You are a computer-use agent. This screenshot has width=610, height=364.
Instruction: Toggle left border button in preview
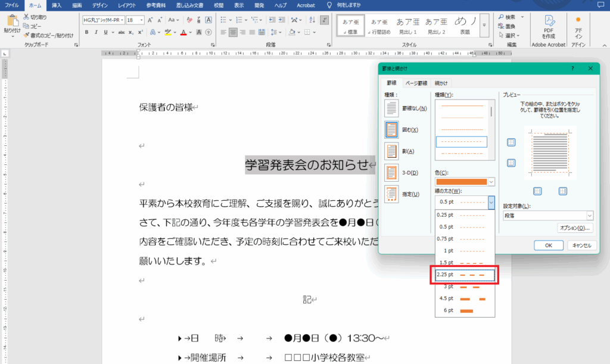point(537,191)
